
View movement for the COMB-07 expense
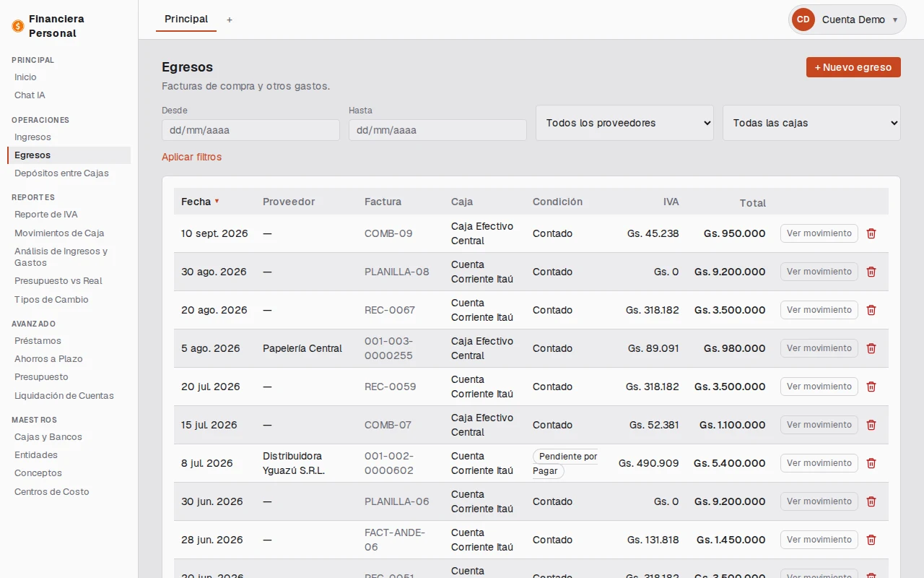coord(819,425)
